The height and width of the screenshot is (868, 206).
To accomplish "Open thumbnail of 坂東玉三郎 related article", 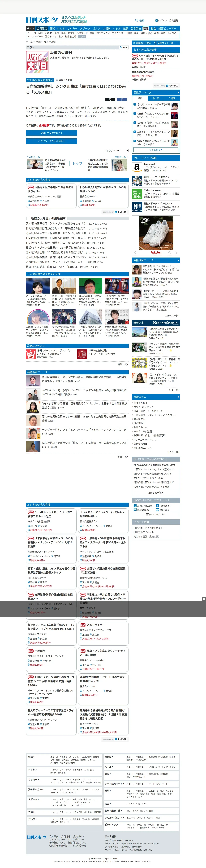I will [x=64, y=286].
